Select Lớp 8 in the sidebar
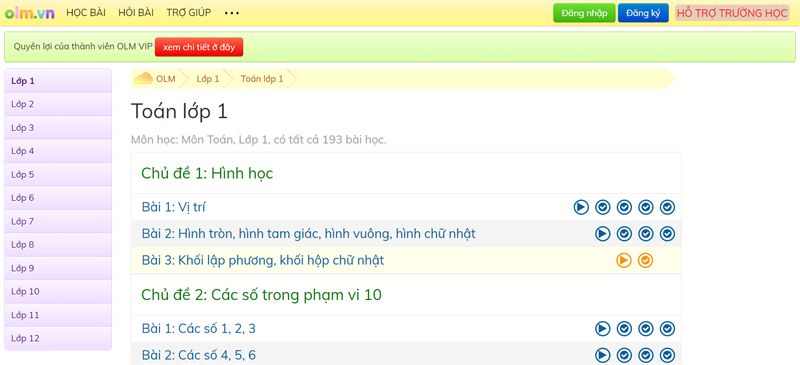The height and width of the screenshot is (365, 800). click(x=58, y=245)
